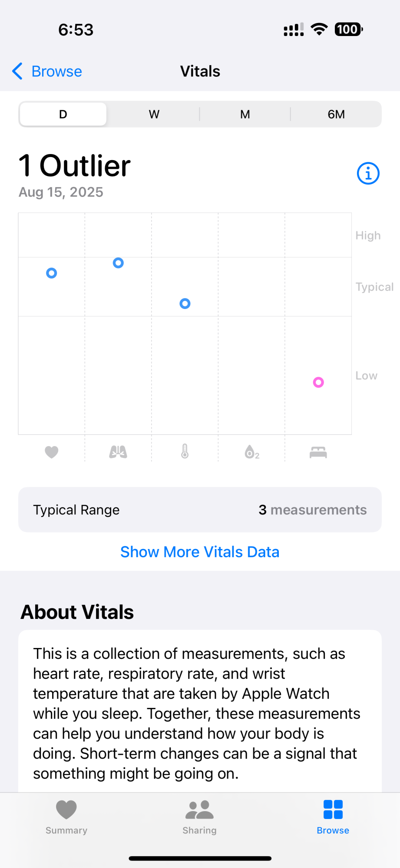Tap Show More Vitals Data link
The width and height of the screenshot is (400, 868).
pyautogui.click(x=200, y=552)
